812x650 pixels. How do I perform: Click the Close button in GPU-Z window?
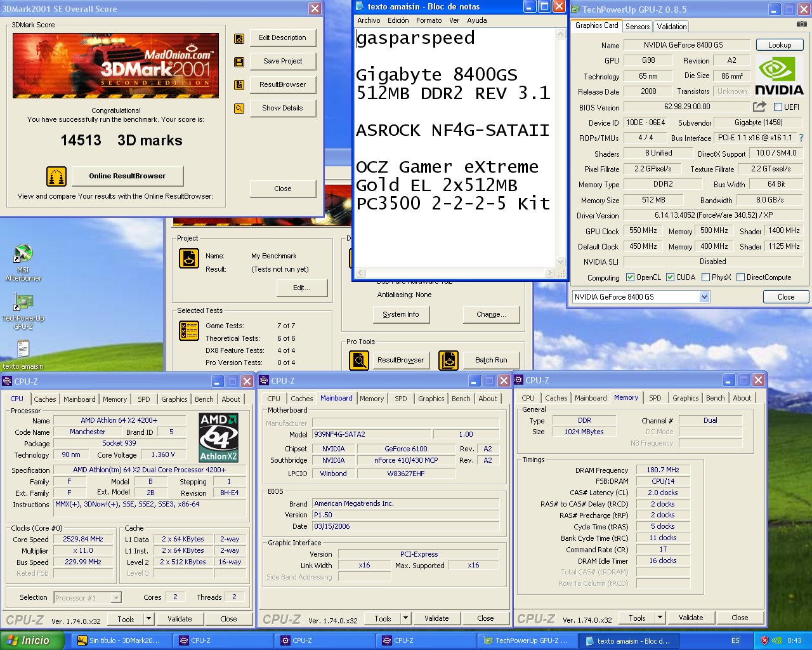[786, 297]
